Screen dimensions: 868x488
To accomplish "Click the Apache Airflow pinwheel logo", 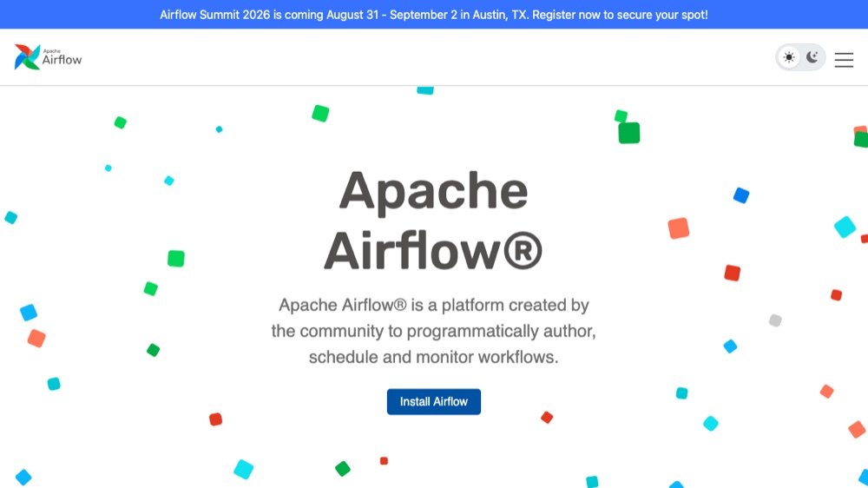I will pos(48,57).
